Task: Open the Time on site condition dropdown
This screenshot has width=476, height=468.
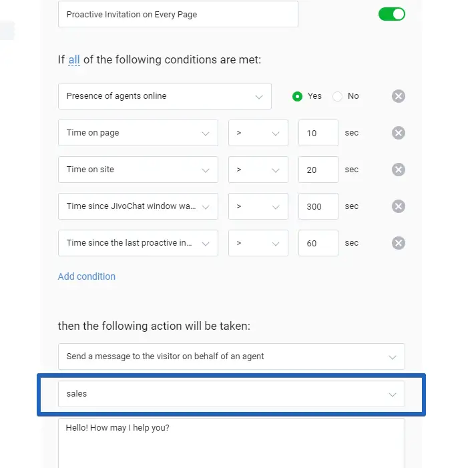Action: 138,170
